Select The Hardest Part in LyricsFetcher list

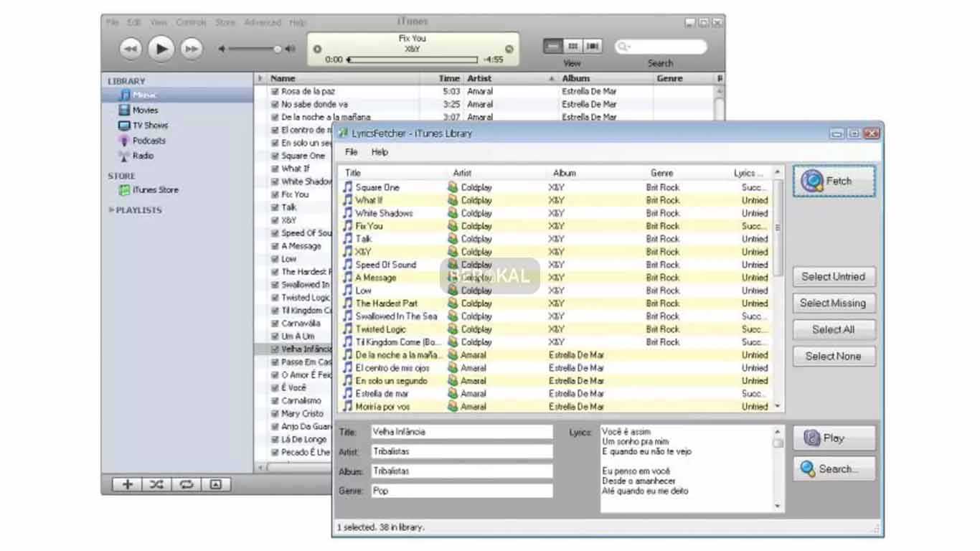point(387,303)
